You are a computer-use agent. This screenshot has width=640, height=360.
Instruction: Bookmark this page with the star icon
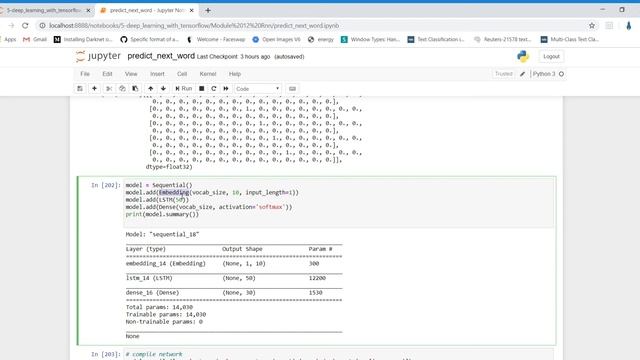click(592, 26)
